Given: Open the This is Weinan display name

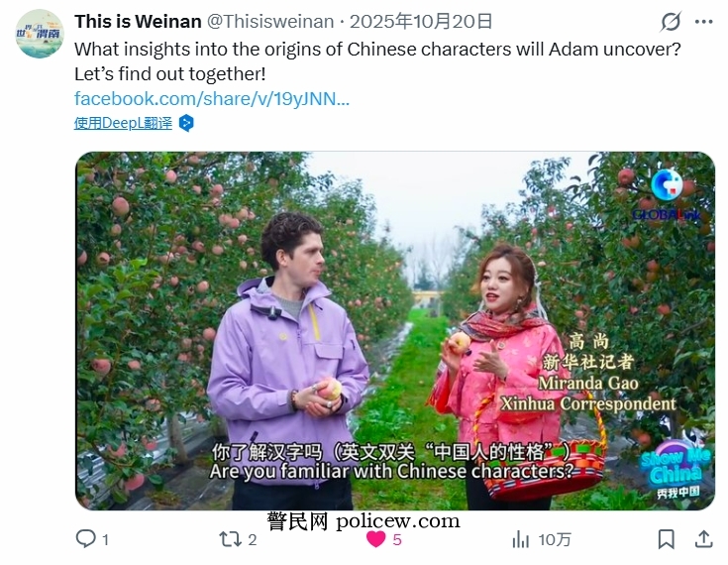Looking at the screenshot, I should [138, 22].
